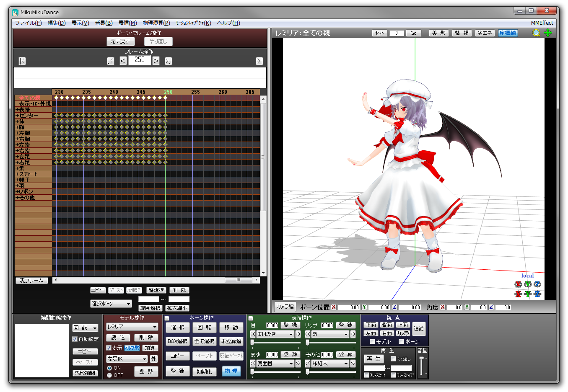568x392 pixels.
Task: Open the 編集(D) menu
Action: click(57, 23)
